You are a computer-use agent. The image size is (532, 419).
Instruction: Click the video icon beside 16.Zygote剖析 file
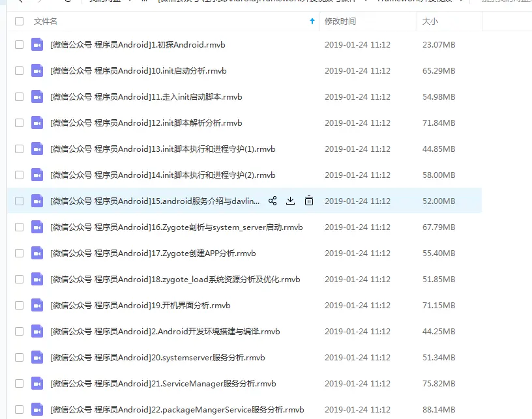37,227
